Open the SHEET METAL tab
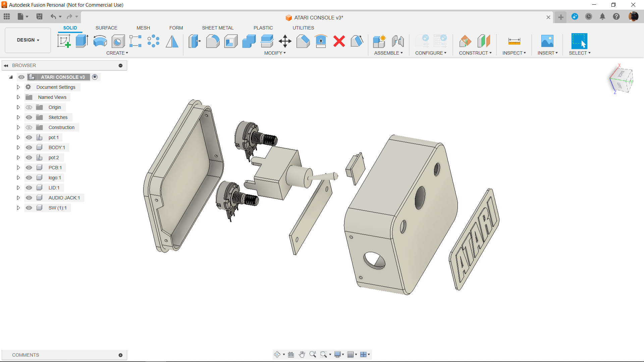The width and height of the screenshot is (644, 362). (x=218, y=28)
